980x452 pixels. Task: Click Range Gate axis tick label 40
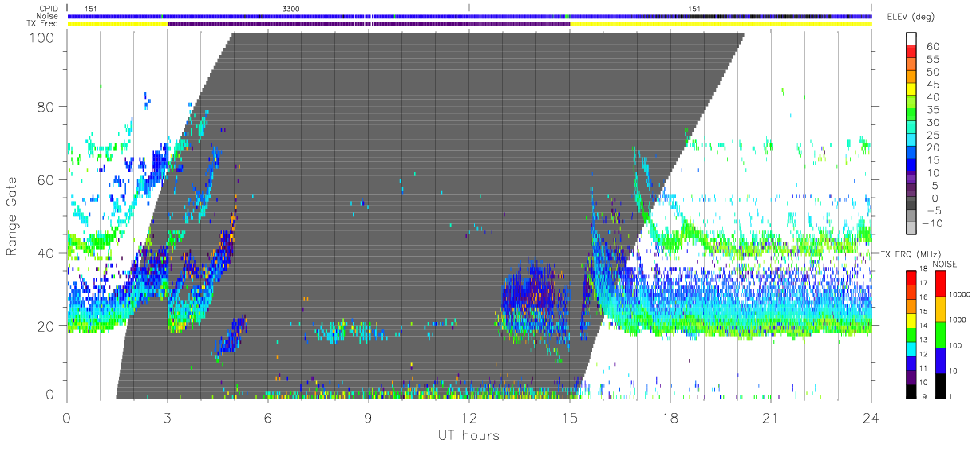tap(47, 252)
